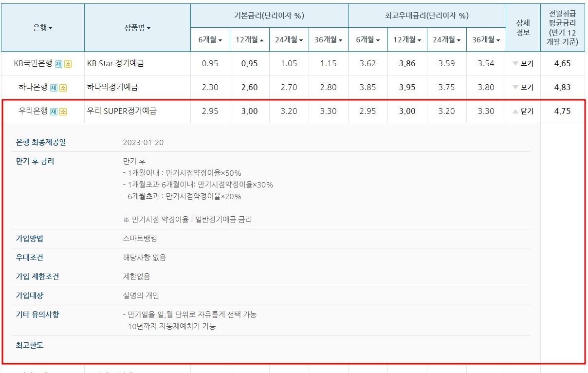Click the 우대조건 label

click(x=30, y=258)
